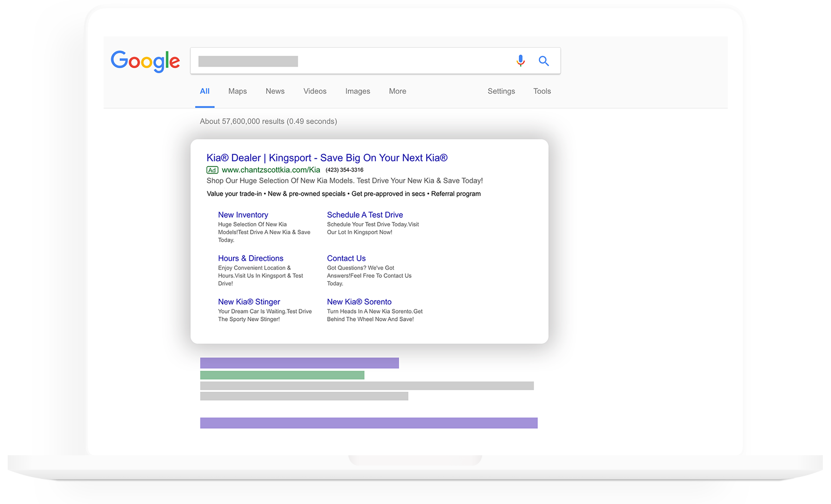This screenshot has width=831, height=504.
Task: Click the blue search magnifier icon
Action: click(543, 61)
